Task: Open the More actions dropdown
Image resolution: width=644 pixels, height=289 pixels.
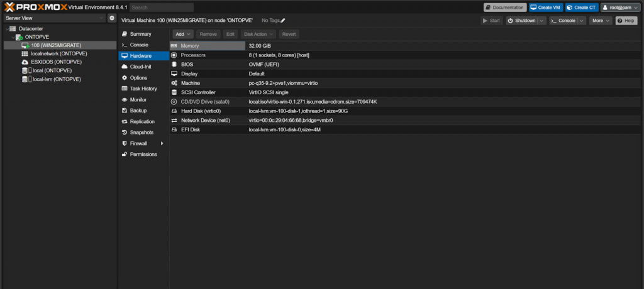Action: (x=601, y=21)
